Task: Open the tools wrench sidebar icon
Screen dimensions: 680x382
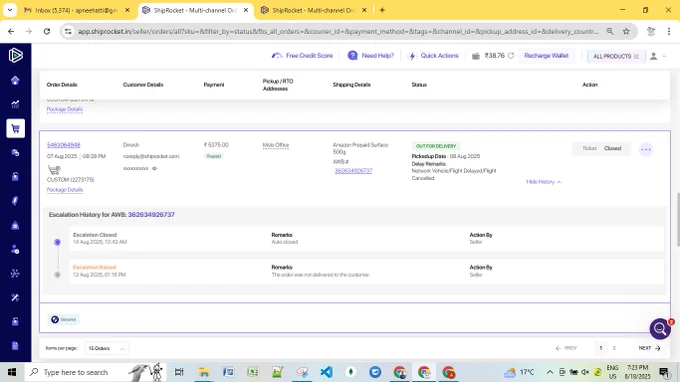Action: (x=15, y=297)
